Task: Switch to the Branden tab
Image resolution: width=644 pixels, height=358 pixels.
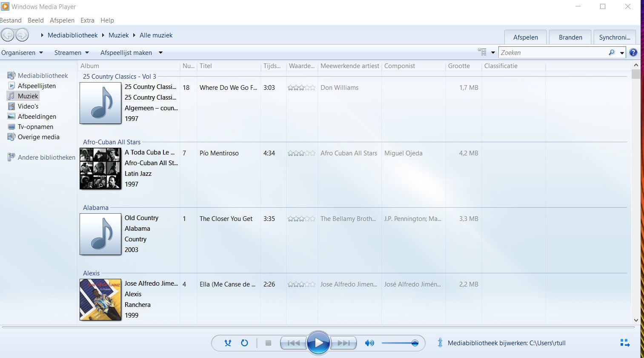Action: [570, 37]
